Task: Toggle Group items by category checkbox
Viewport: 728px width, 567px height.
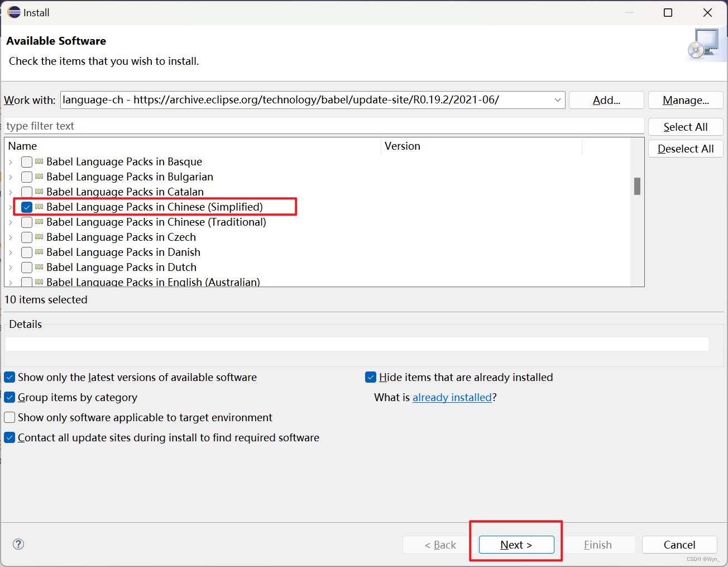Action: point(9,397)
